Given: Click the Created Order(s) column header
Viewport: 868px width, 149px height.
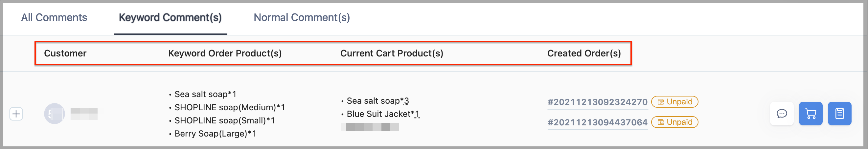Looking at the screenshot, I should pos(583,53).
